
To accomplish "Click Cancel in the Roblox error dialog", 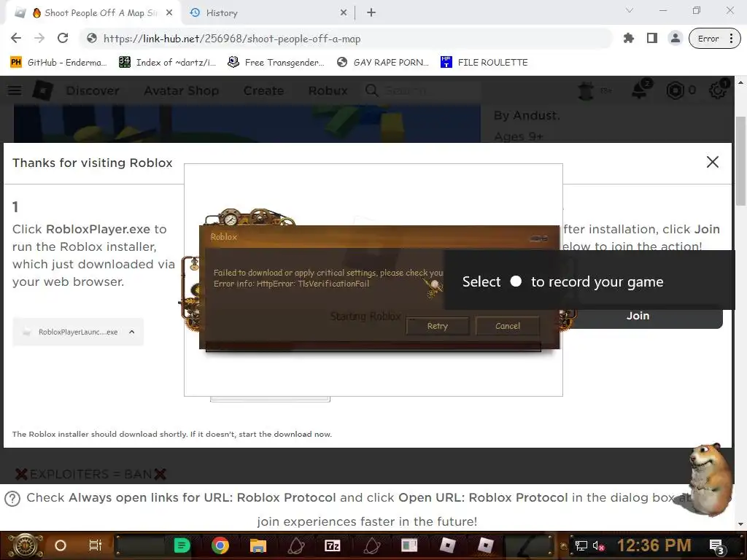I will coord(508,326).
